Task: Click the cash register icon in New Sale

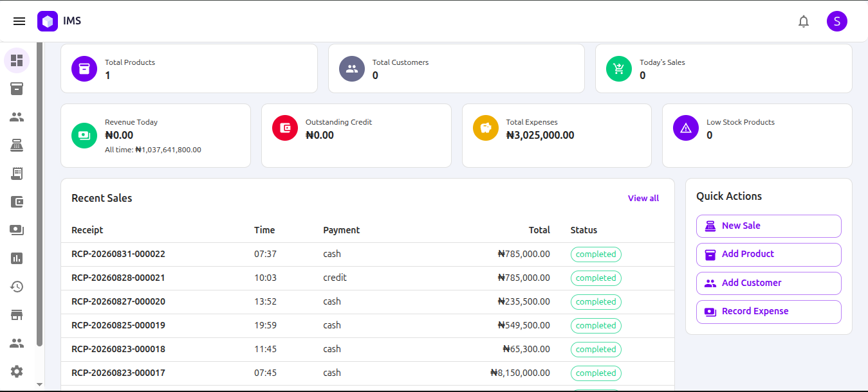Action: coord(710,226)
